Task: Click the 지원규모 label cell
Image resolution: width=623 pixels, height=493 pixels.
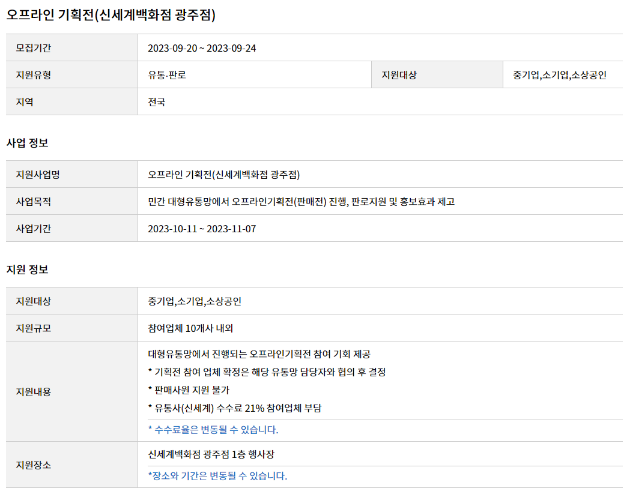Action: point(72,328)
